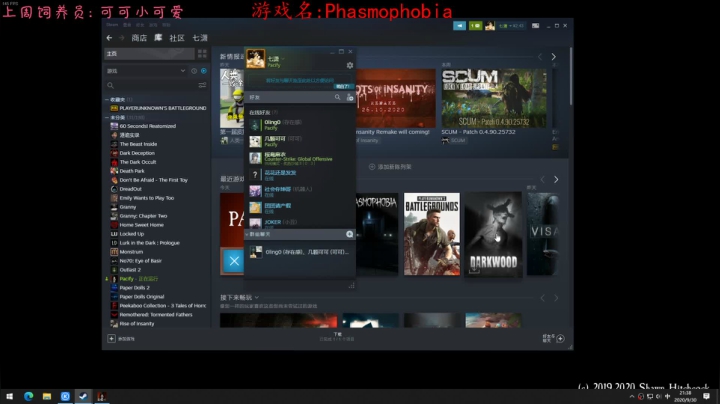This screenshot has height=404, width=720.
Task: Open friends list avatar of 七濑
Action: tap(255, 59)
